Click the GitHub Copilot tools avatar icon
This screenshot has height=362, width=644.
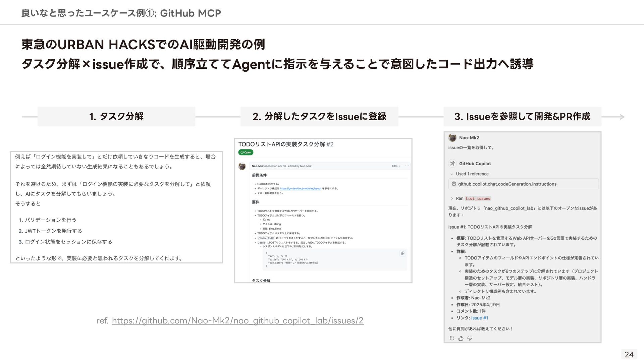click(452, 164)
